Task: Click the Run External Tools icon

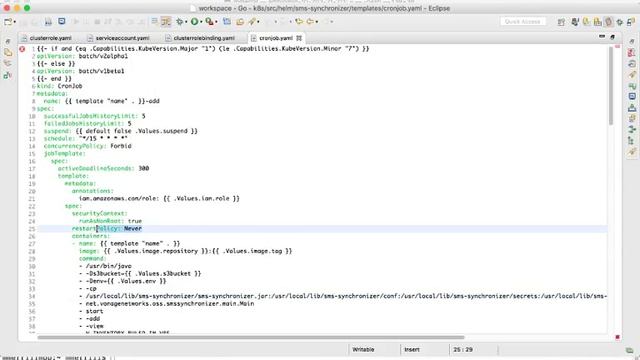Action: (209, 22)
